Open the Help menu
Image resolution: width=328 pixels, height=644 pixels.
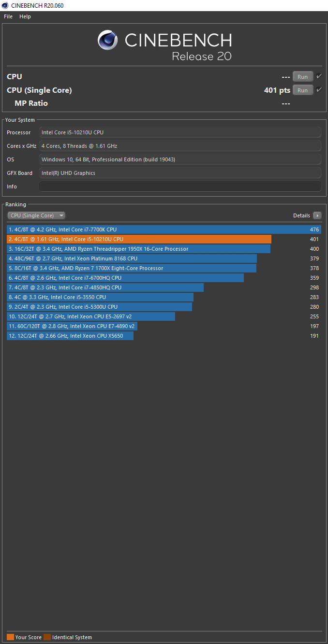point(25,16)
